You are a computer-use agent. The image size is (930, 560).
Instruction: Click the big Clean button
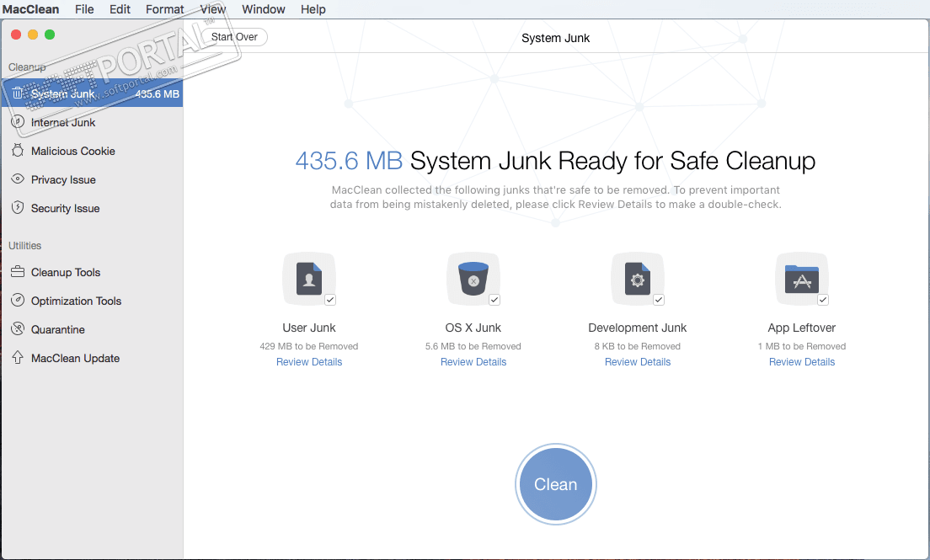point(556,484)
